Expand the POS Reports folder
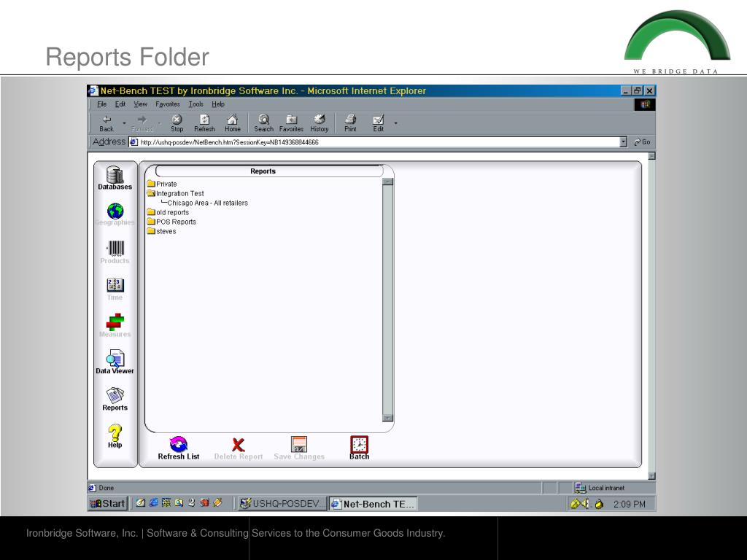Screen dimensions: 747x560 tap(171, 222)
